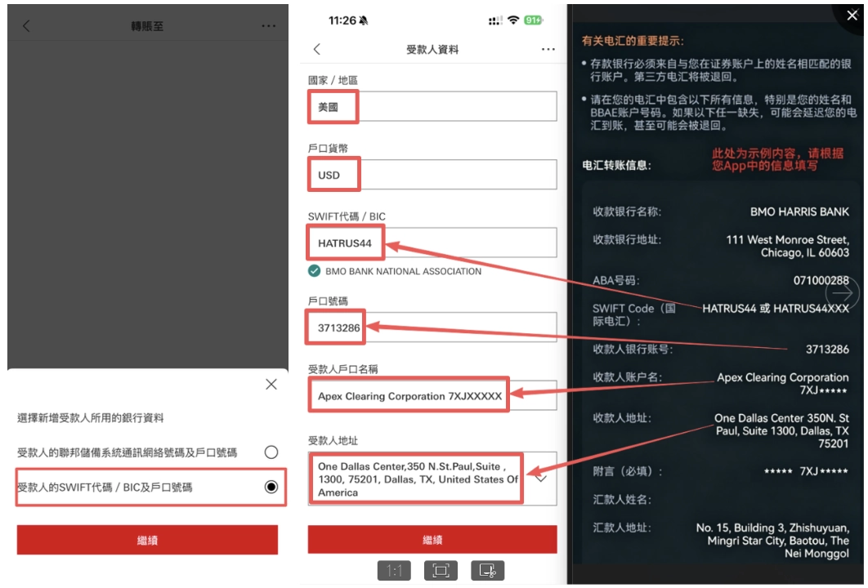The image size is (868, 588).
Task: Expand the 受款人地址 dropdown chevron
Action: [x=541, y=479]
